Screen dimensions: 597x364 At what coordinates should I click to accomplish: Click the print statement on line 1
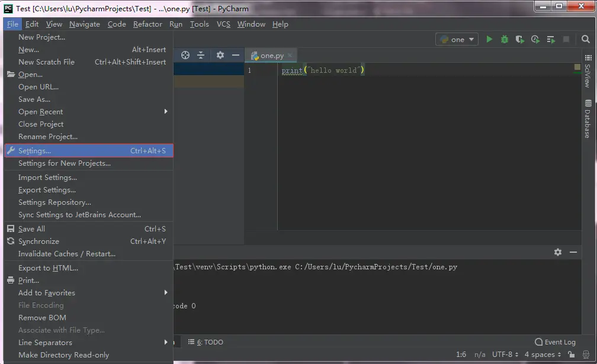[x=323, y=70]
